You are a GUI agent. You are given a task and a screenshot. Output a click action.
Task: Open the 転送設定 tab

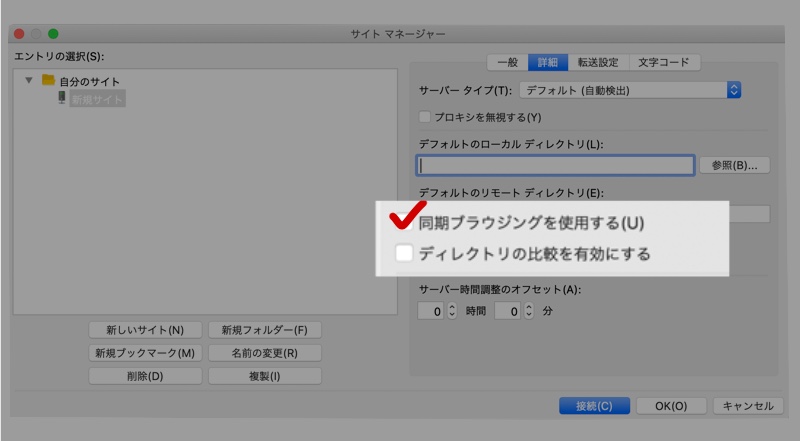pos(598,62)
